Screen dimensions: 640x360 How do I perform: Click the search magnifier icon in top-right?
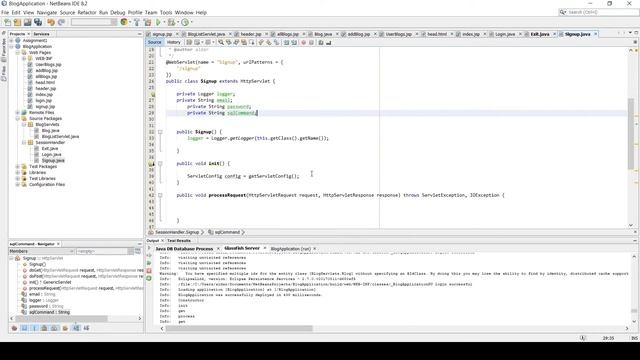pos(563,12)
